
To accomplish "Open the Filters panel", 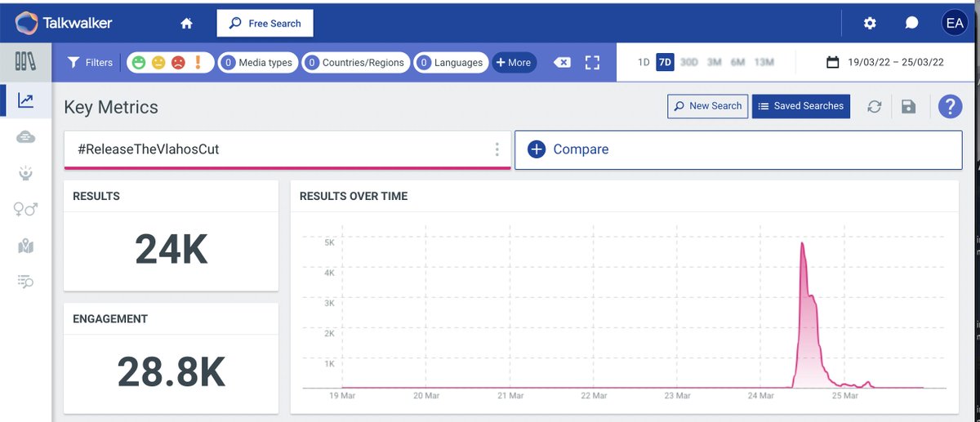I will pos(90,62).
